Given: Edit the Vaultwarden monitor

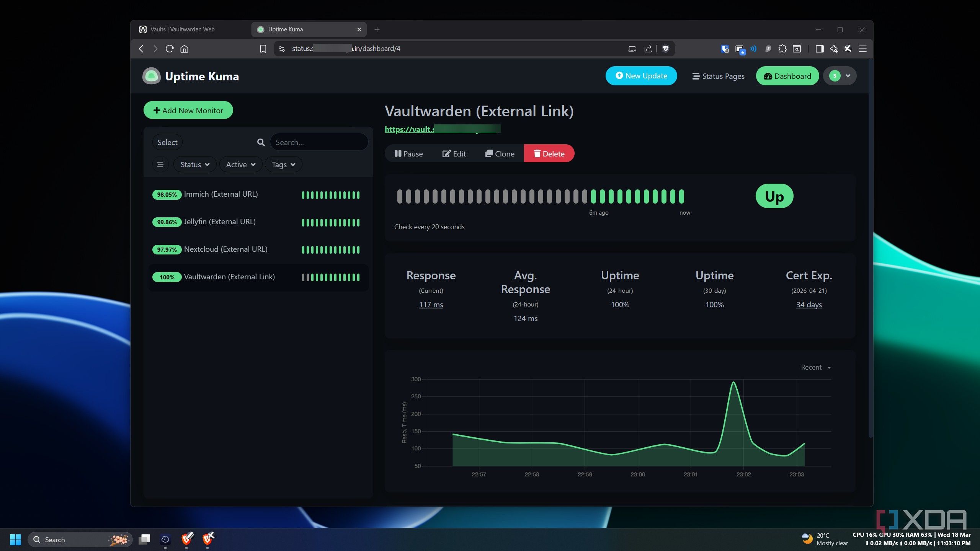Looking at the screenshot, I should (x=454, y=153).
